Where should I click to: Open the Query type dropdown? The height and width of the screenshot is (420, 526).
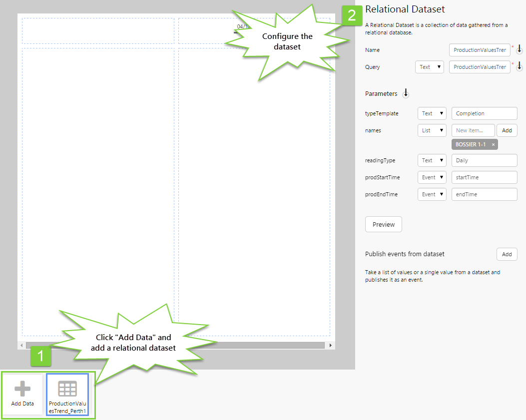click(429, 67)
